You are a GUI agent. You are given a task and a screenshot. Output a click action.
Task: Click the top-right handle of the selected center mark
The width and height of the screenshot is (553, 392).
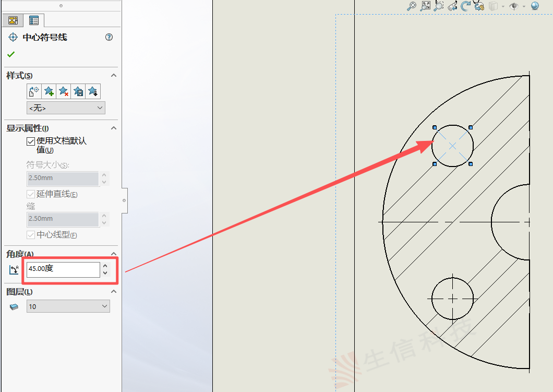coord(471,127)
